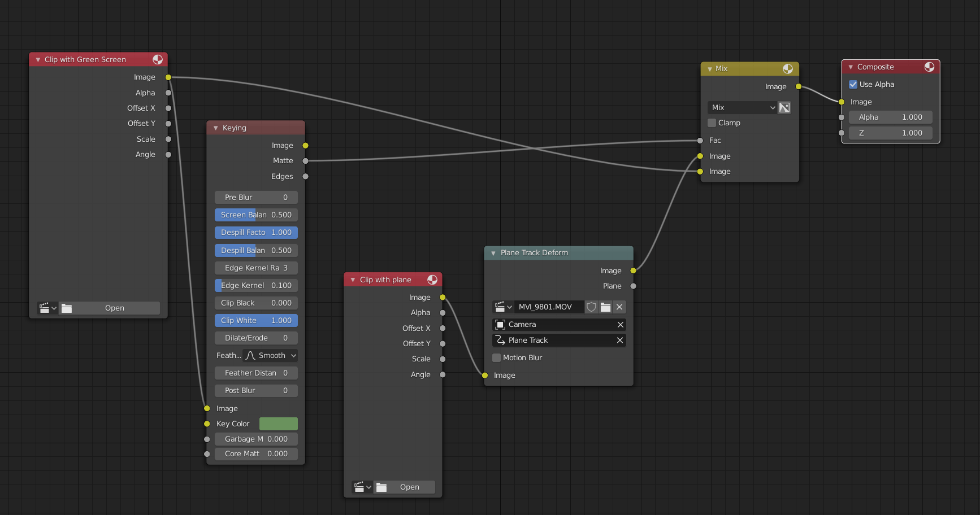Viewport: 980px width, 515px height.
Task: Click Garbage Matte value field
Action: 256,439
